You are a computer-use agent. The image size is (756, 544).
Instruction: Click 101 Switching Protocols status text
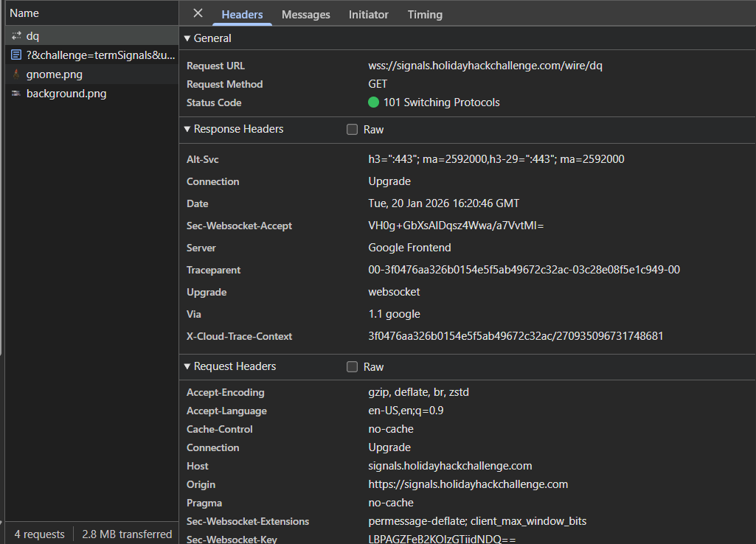tap(441, 102)
